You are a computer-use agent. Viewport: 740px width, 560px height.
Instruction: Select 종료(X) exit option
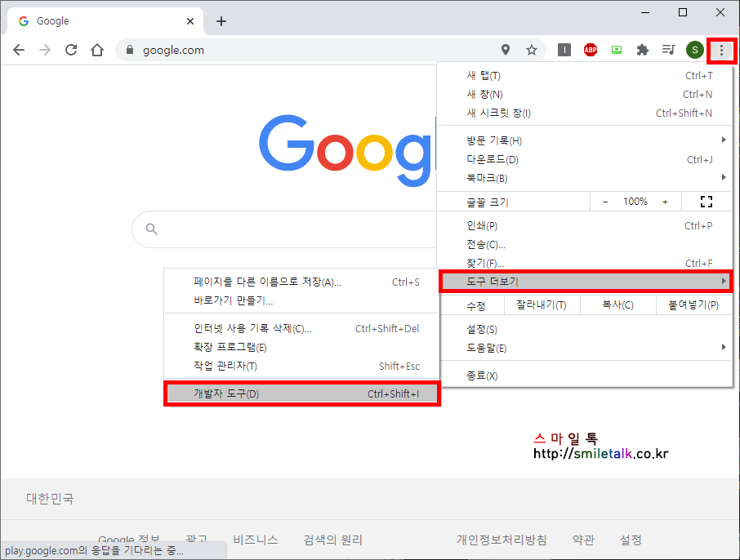pyautogui.click(x=585, y=376)
